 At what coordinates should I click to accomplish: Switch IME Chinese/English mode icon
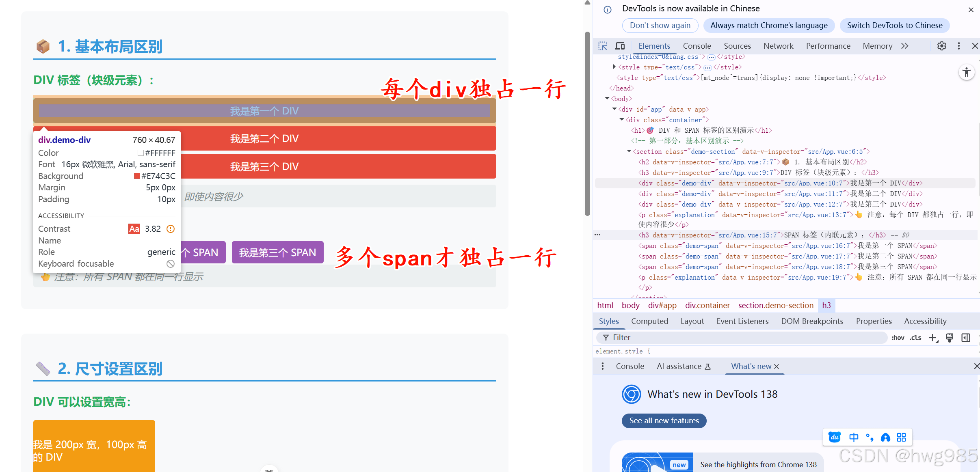854,437
